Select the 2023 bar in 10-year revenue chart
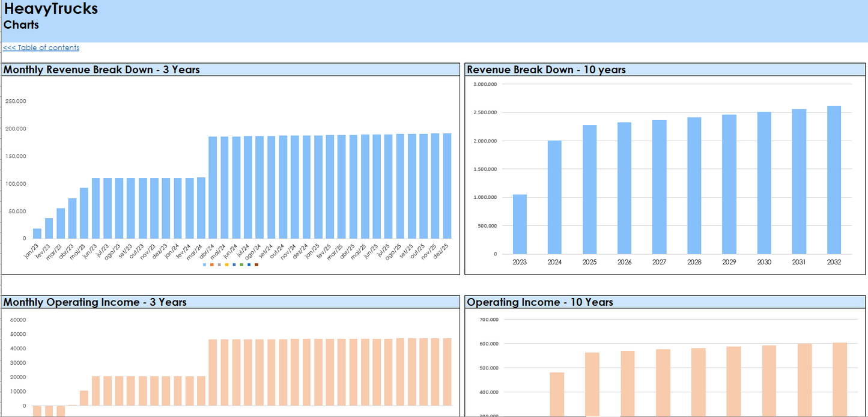 click(520, 224)
